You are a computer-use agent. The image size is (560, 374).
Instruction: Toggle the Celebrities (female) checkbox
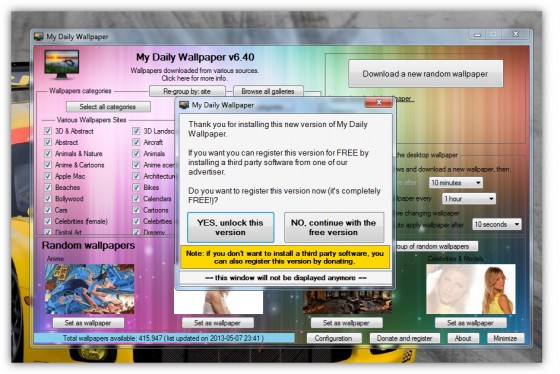(48, 221)
